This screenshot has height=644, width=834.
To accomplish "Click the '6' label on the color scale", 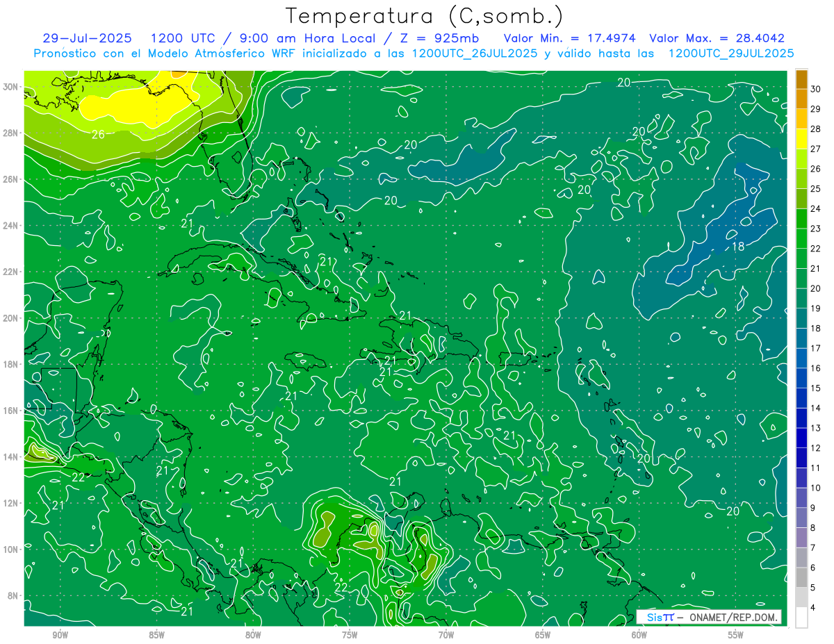I will (813, 568).
